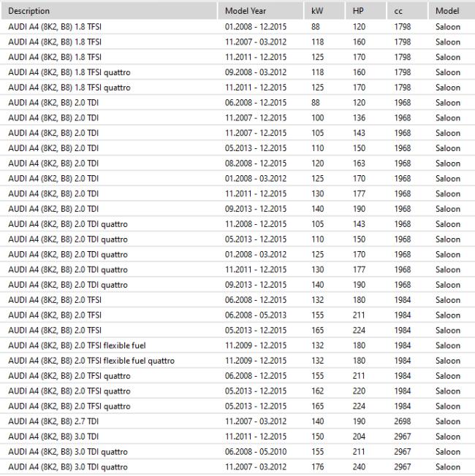Select 2.0 TFSI flexible fuel quattro row
This screenshot has width=475, height=476.
pyautogui.click(x=237, y=361)
